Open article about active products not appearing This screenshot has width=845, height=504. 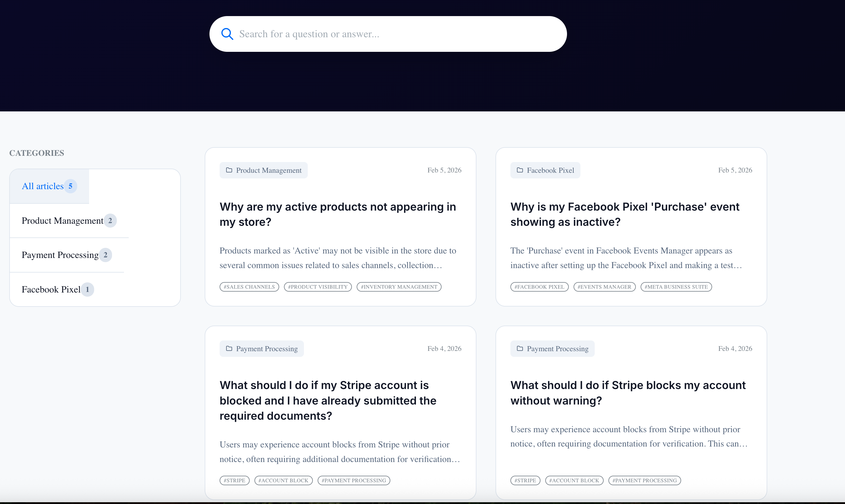point(338,214)
